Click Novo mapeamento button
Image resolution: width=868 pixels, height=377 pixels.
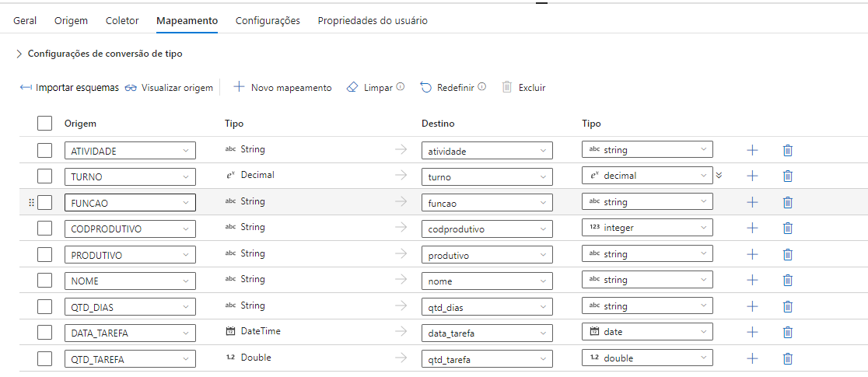pos(282,88)
